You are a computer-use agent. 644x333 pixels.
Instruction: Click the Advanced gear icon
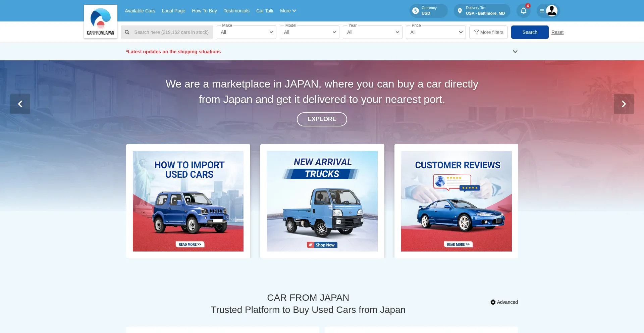[493, 302]
